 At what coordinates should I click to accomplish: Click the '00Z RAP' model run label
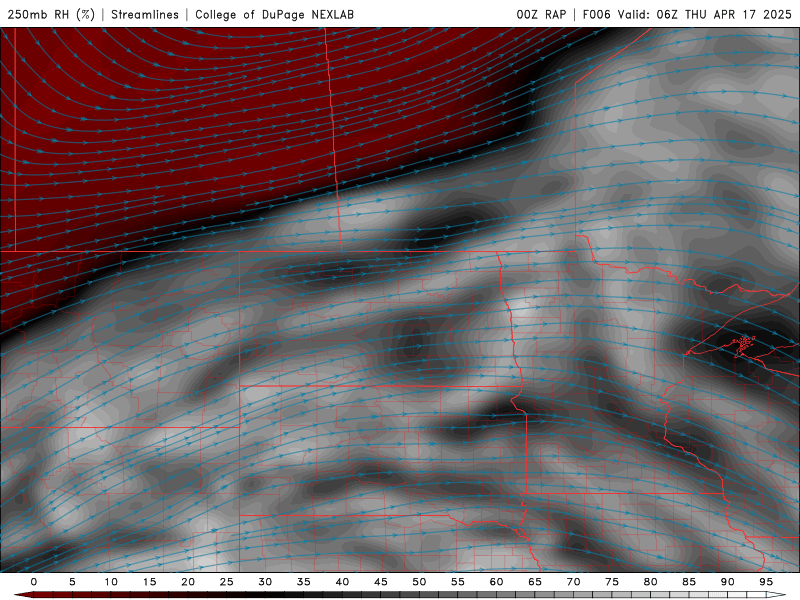[x=541, y=14]
